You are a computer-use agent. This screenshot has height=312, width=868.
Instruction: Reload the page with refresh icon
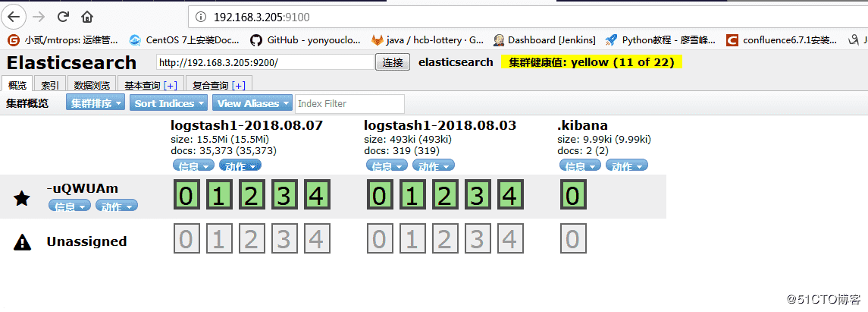click(x=63, y=17)
